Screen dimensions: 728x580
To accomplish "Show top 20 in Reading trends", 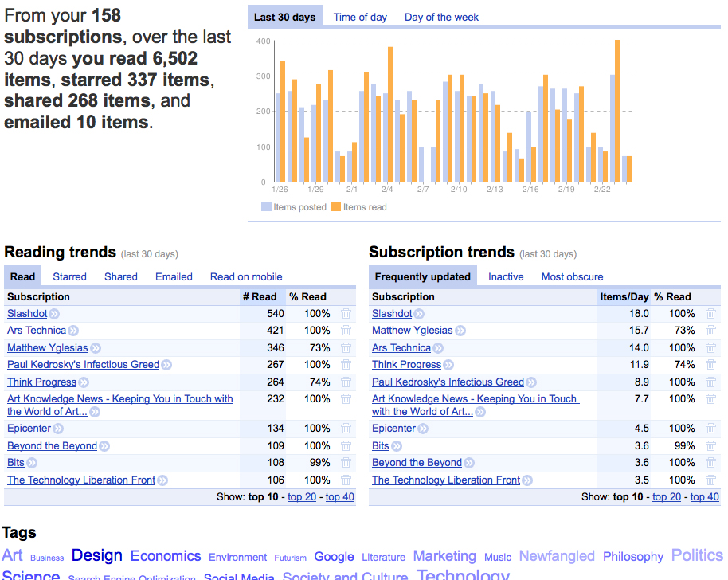I will coord(302,497).
